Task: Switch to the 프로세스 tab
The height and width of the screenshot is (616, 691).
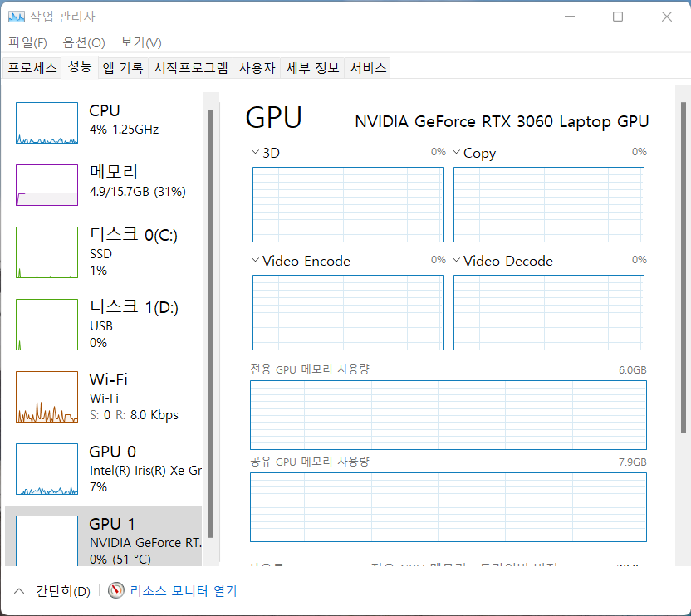Action: coord(32,68)
